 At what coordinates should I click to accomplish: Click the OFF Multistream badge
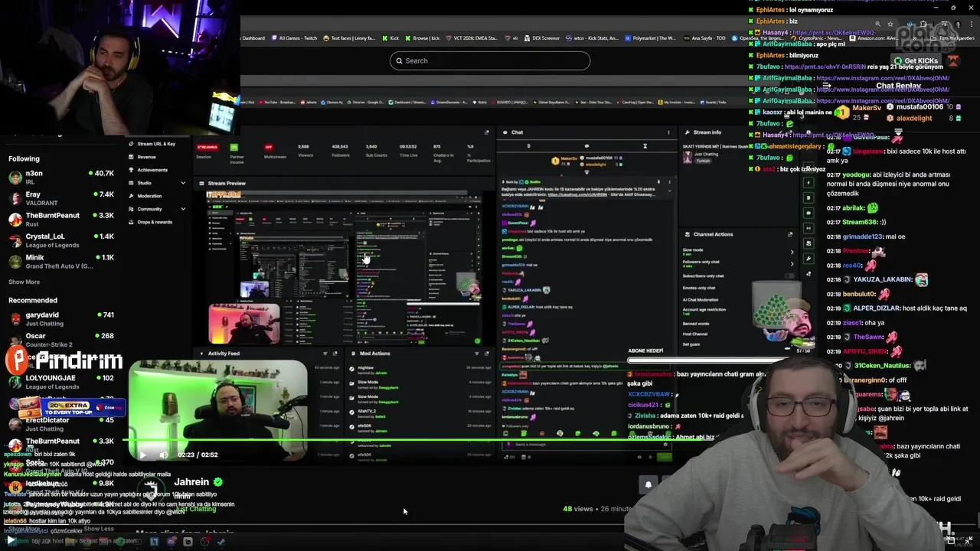[268, 147]
